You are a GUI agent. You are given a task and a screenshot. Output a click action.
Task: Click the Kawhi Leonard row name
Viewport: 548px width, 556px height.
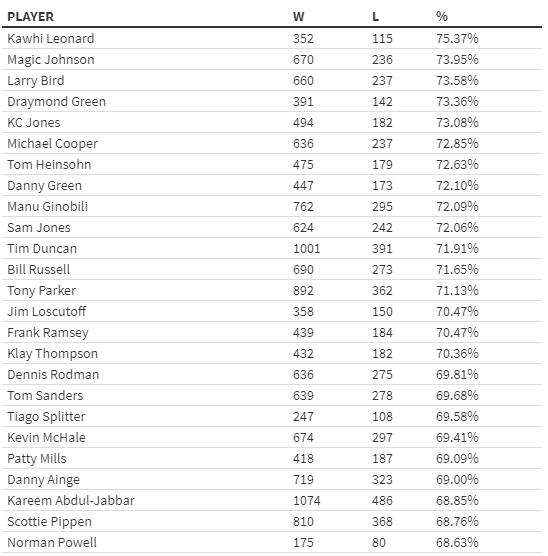coord(51,38)
